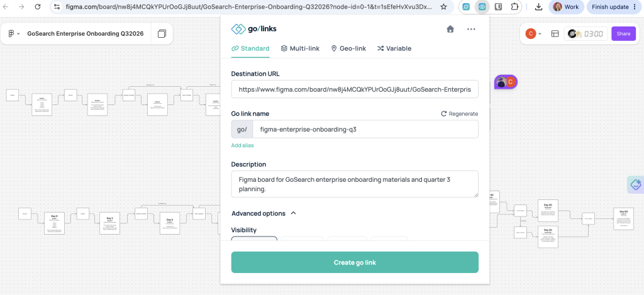Open Figma main menu logo dropdown
The height and width of the screenshot is (295, 644).
point(14,34)
